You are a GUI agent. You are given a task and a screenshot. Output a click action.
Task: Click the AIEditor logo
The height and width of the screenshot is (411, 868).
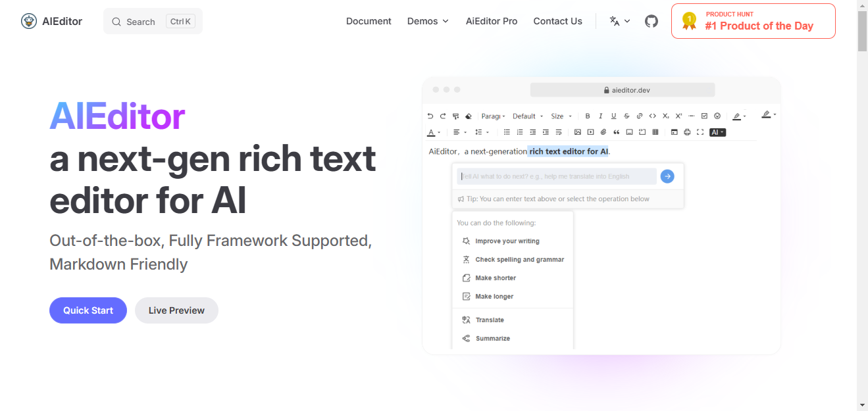coord(51,21)
